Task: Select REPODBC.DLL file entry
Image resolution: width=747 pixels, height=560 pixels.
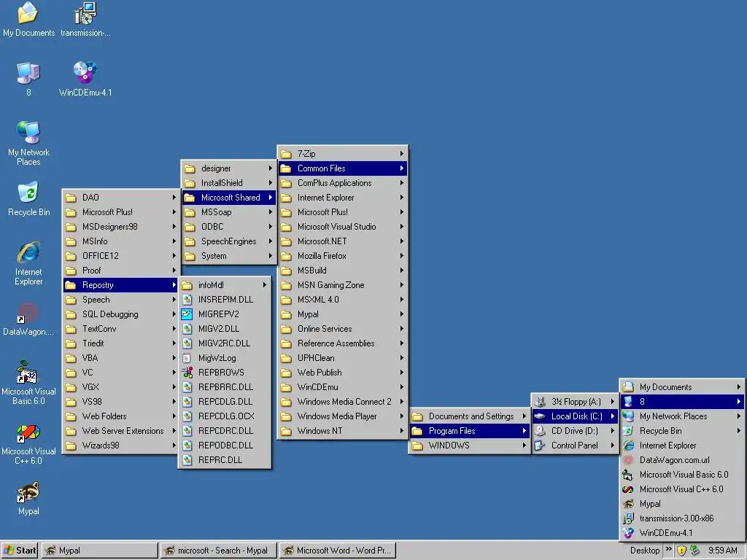Action: click(225, 446)
